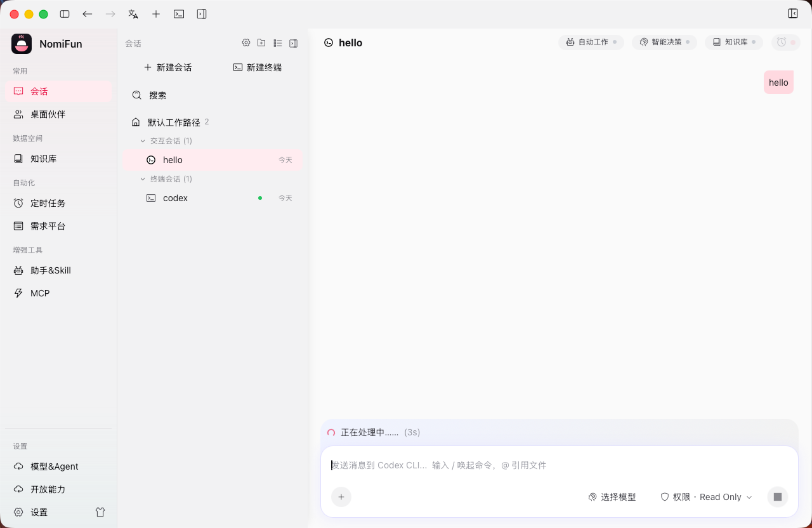The image size is (812, 528).
Task: Click 新建会话 button
Action: click(x=167, y=67)
